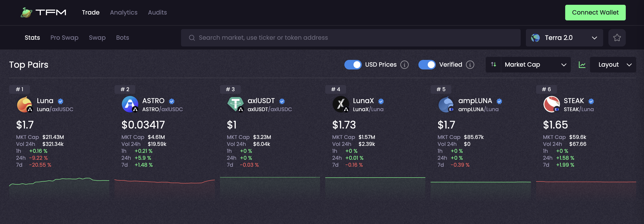
Task: Open favorites with the star icon
Action: [x=617, y=38]
